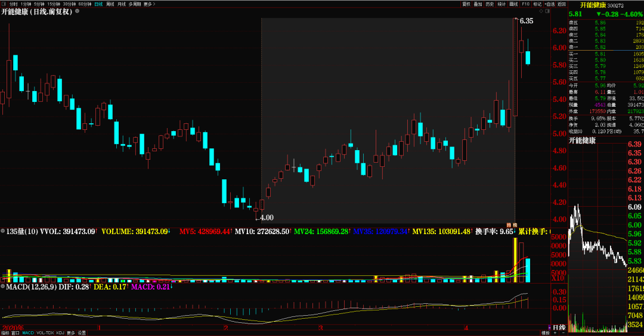644x336 pixels.
Task: Click the 换手率 value in volume header
Action: [494, 231]
